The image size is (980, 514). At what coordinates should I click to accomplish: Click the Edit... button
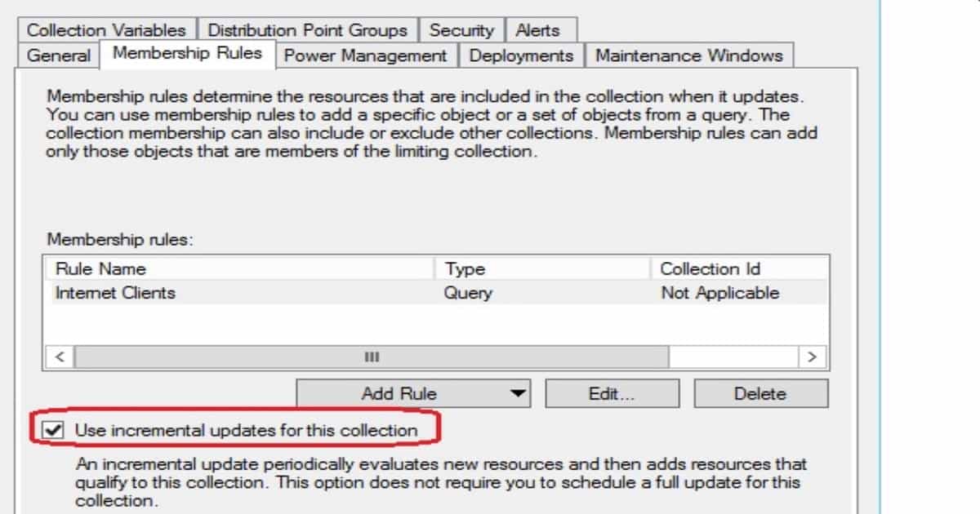coord(612,393)
